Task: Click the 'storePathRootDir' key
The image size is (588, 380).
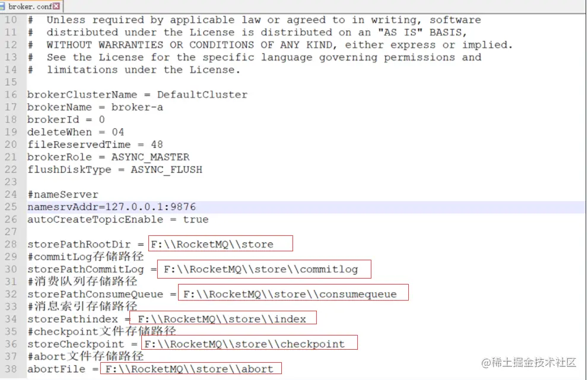Action: 79,244
